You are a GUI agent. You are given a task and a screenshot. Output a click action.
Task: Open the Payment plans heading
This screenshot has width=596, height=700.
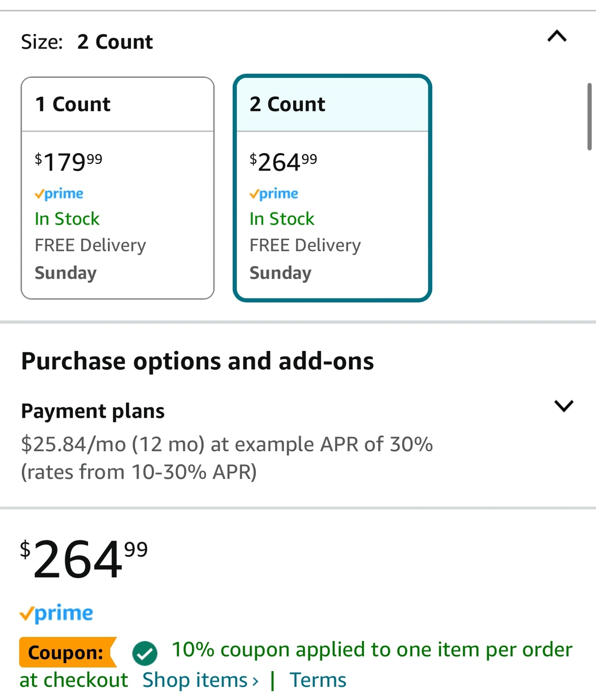(93, 411)
